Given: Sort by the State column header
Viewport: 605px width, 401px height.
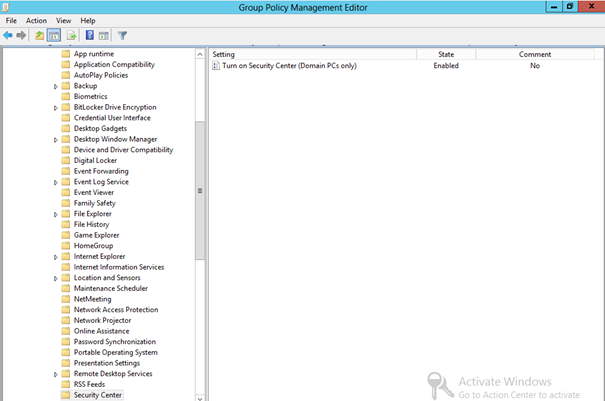Looking at the screenshot, I should (446, 54).
